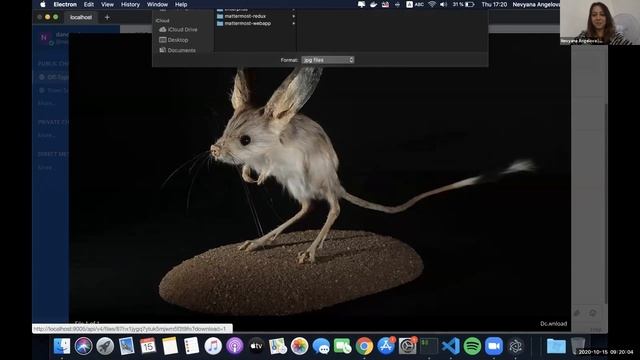Select the localhost tab
Viewport: 640px width, 360px height.
[81, 17]
